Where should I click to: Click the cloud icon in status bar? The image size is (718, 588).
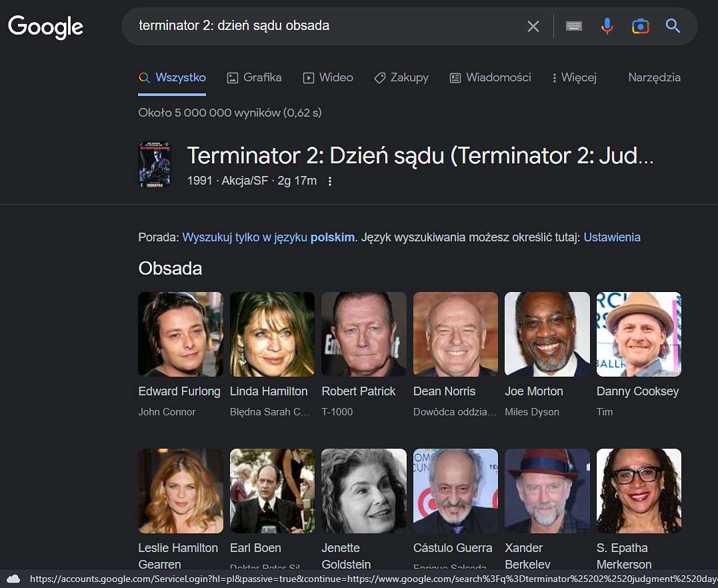[13, 579]
